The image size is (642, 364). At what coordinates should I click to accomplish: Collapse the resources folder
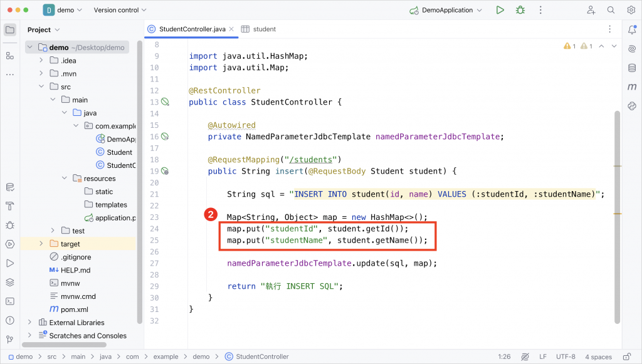click(x=65, y=179)
